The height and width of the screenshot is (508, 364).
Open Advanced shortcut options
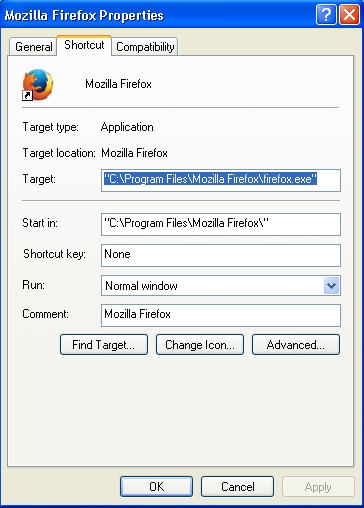pyautogui.click(x=296, y=345)
